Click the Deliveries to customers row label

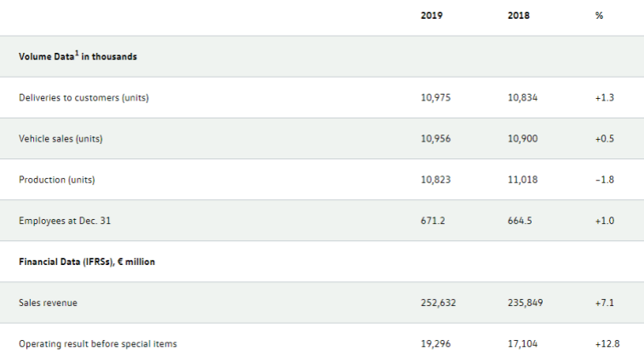coord(84,97)
